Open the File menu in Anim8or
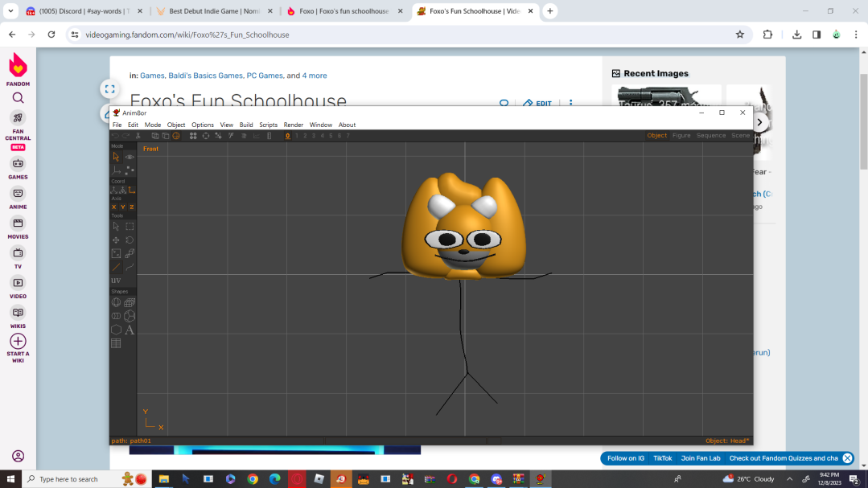This screenshot has width=868, height=488. tap(117, 125)
